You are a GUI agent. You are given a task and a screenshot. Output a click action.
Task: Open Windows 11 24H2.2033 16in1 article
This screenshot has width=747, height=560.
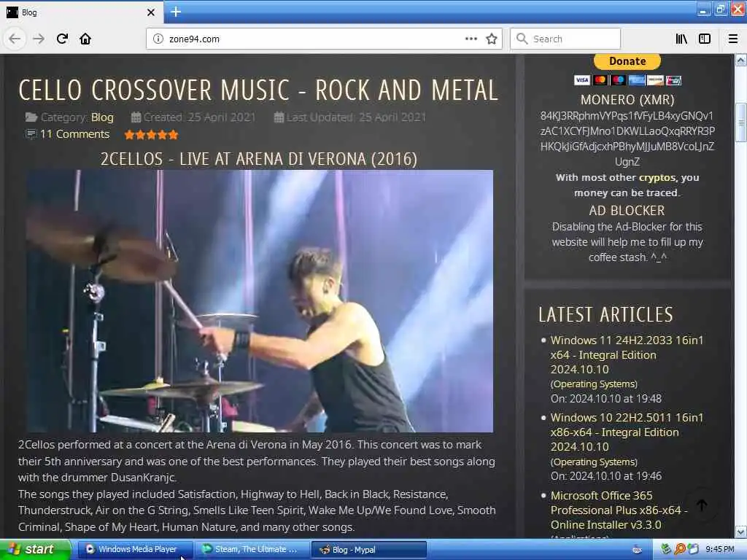click(627, 355)
